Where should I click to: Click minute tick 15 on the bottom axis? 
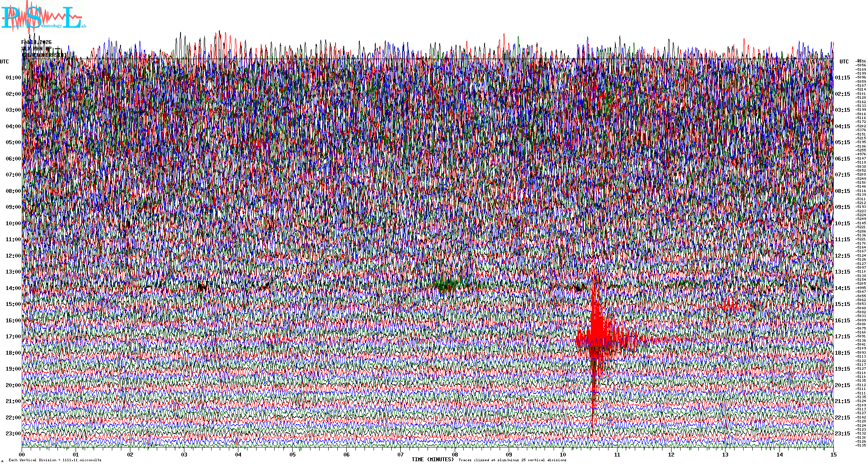pyautogui.click(x=833, y=455)
